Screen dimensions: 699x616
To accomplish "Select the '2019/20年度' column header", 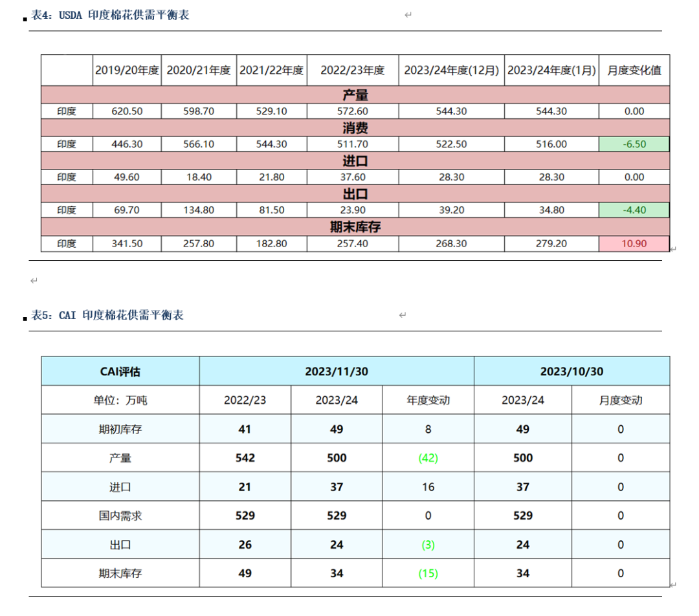I will 127,70.
